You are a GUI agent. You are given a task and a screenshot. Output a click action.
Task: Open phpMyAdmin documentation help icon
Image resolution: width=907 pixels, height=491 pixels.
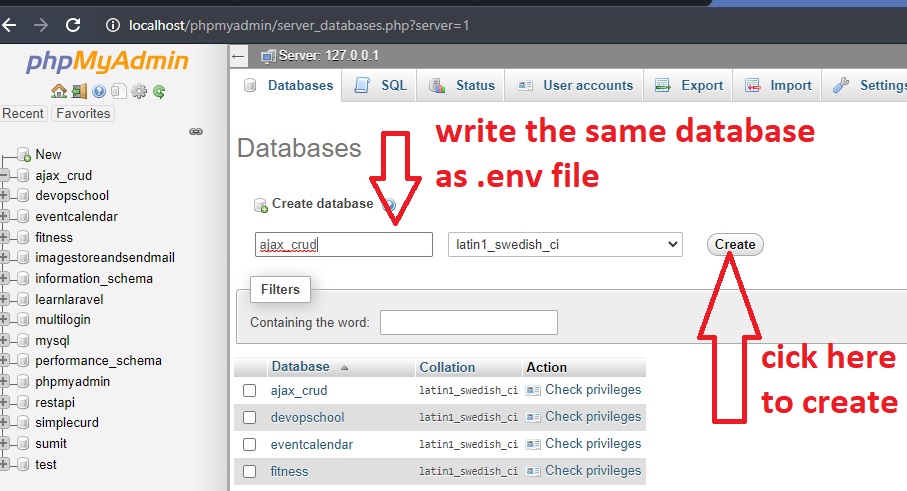tap(99, 91)
